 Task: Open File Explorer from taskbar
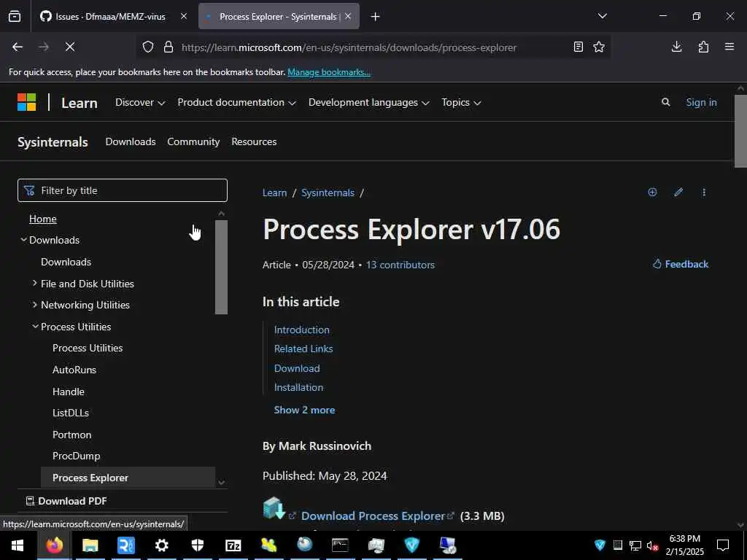pos(90,545)
